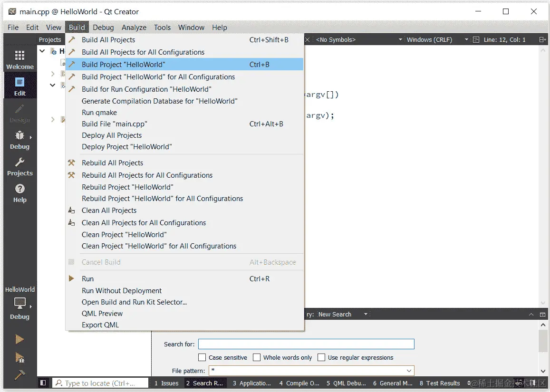Open the Tools menu
550x392 pixels.
[163, 28]
